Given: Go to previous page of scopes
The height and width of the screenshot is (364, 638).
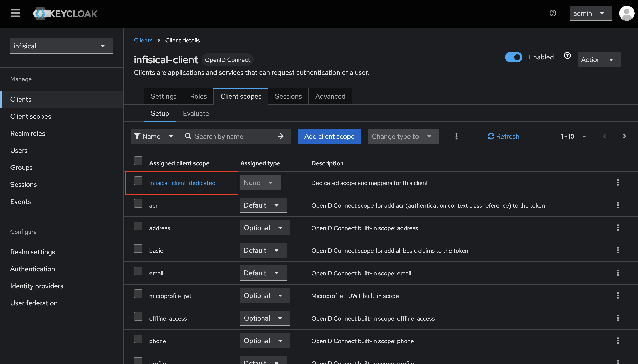Looking at the screenshot, I should tap(604, 136).
